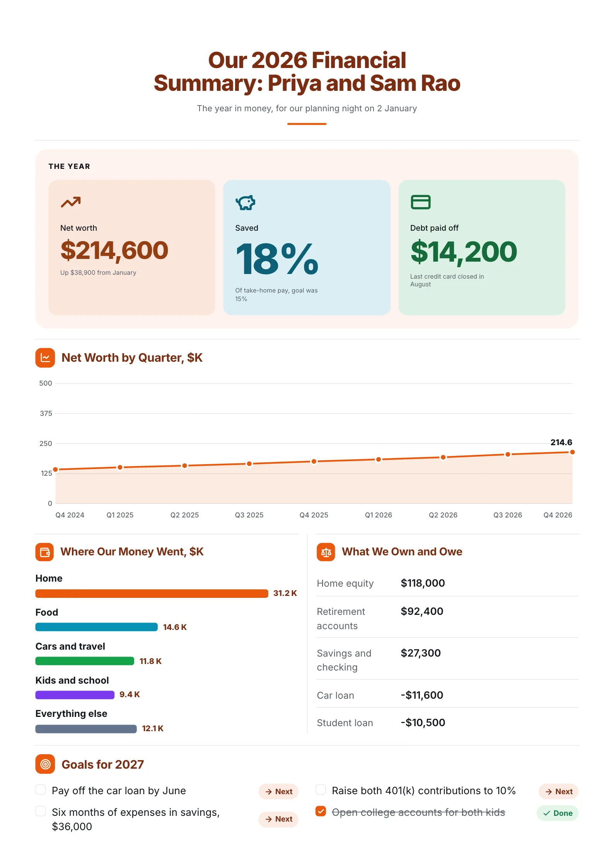
Task: Click Done badge for college accounts goal
Action: [558, 813]
